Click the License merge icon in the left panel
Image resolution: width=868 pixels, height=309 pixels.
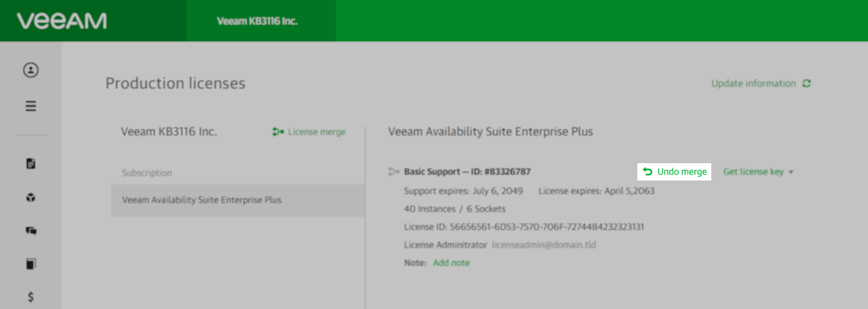tap(278, 132)
